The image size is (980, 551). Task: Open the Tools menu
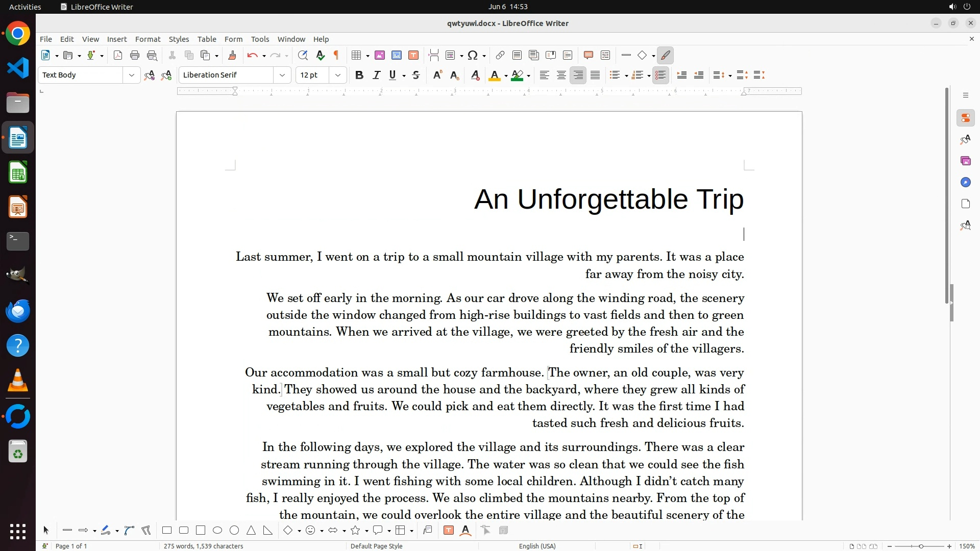click(x=260, y=39)
